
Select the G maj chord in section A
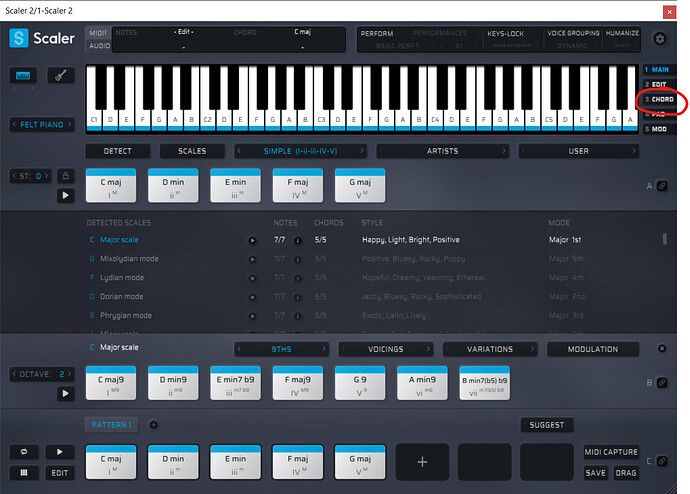pos(360,185)
